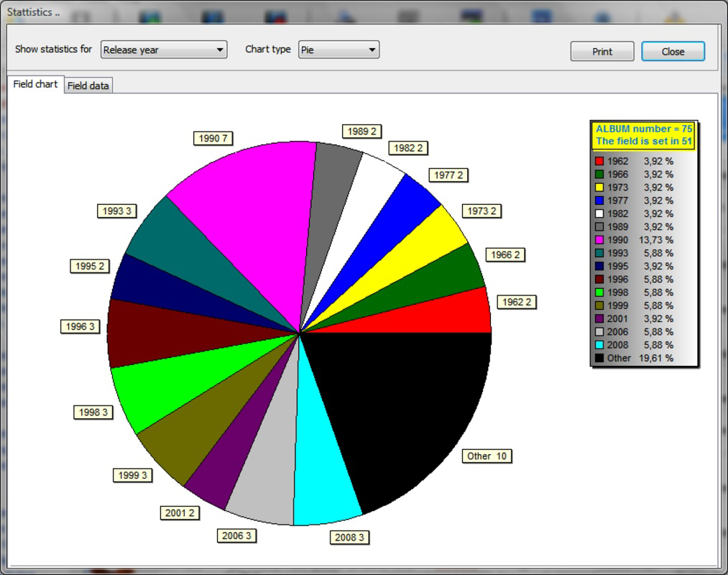Click 'The field is set in 51' text
The image size is (728, 575).
643,141
